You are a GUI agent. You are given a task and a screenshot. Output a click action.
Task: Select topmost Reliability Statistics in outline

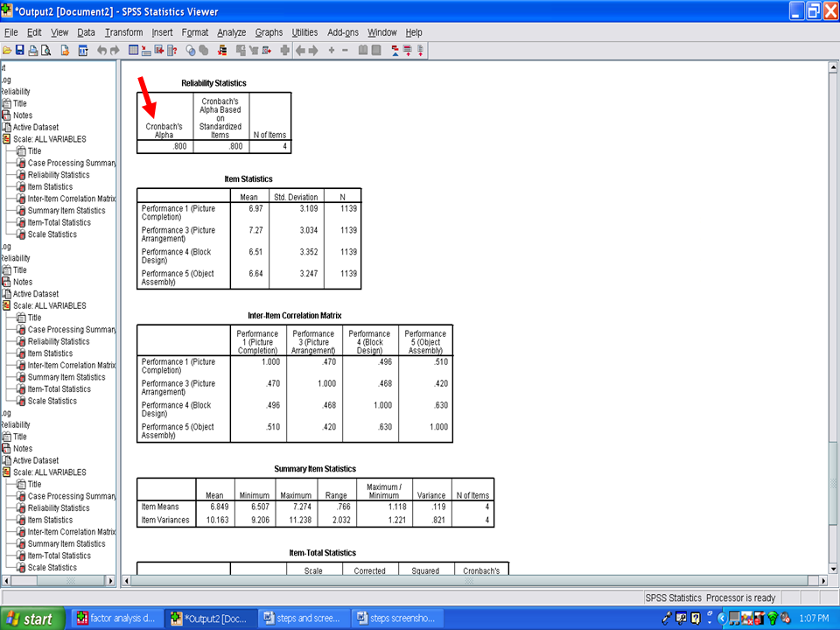tap(58, 175)
